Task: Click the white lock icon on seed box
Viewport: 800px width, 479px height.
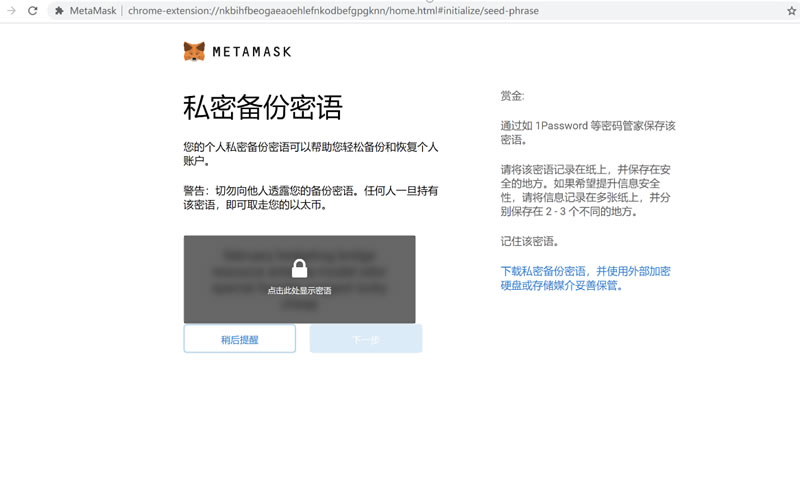Action: (x=299, y=267)
